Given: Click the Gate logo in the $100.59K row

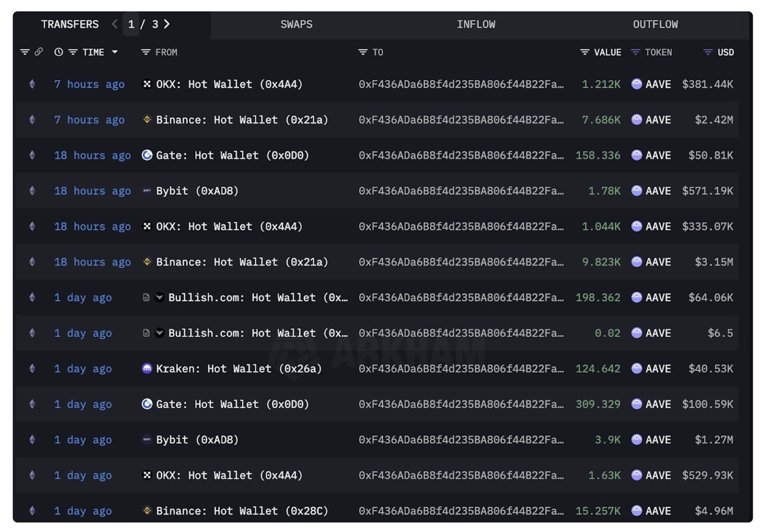Looking at the screenshot, I should coord(147,404).
